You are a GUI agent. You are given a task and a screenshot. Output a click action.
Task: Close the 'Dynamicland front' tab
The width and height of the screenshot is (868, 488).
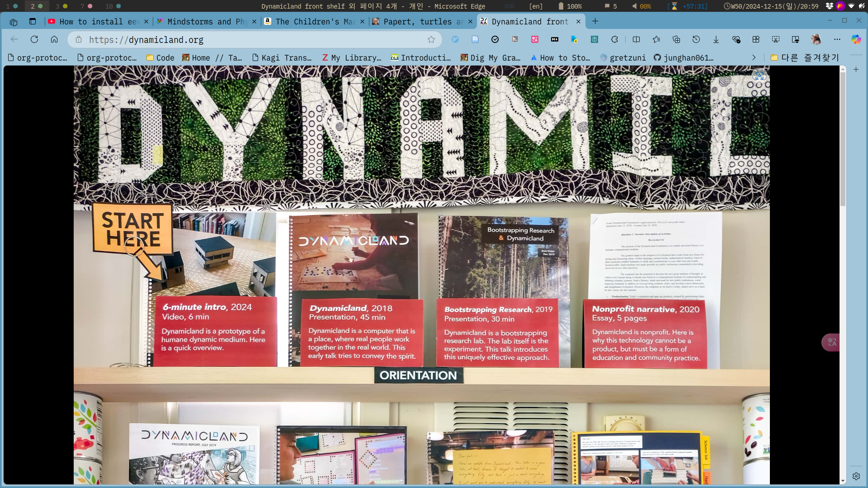[x=578, y=21]
